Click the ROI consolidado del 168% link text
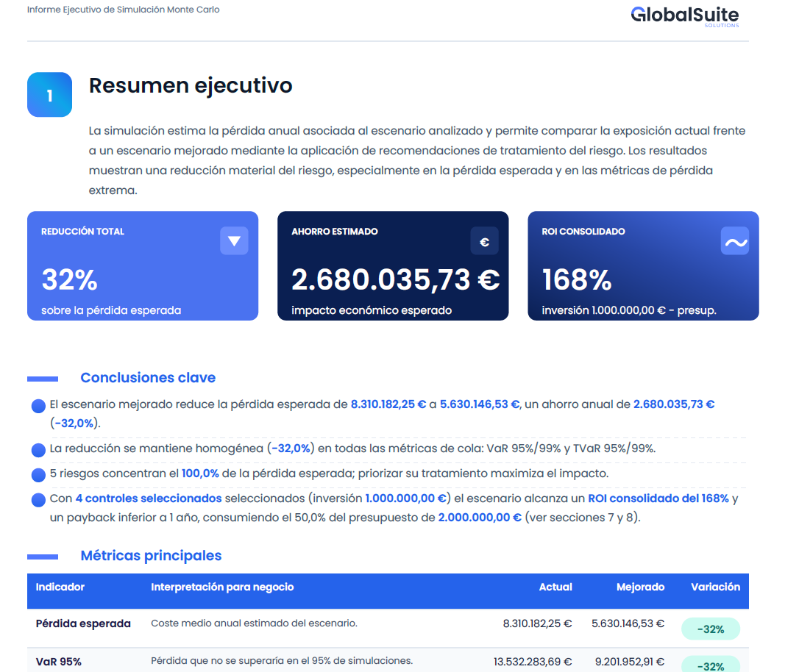This screenshot has width=799, height=672. pos(658,498)
